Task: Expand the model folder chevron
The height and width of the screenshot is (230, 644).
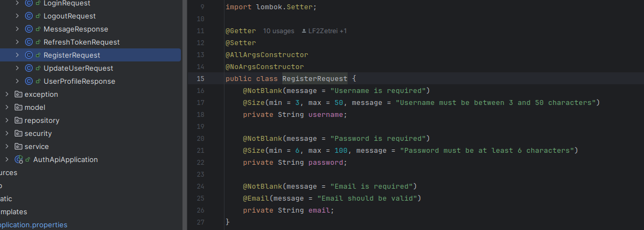Action: coord(7,108)
